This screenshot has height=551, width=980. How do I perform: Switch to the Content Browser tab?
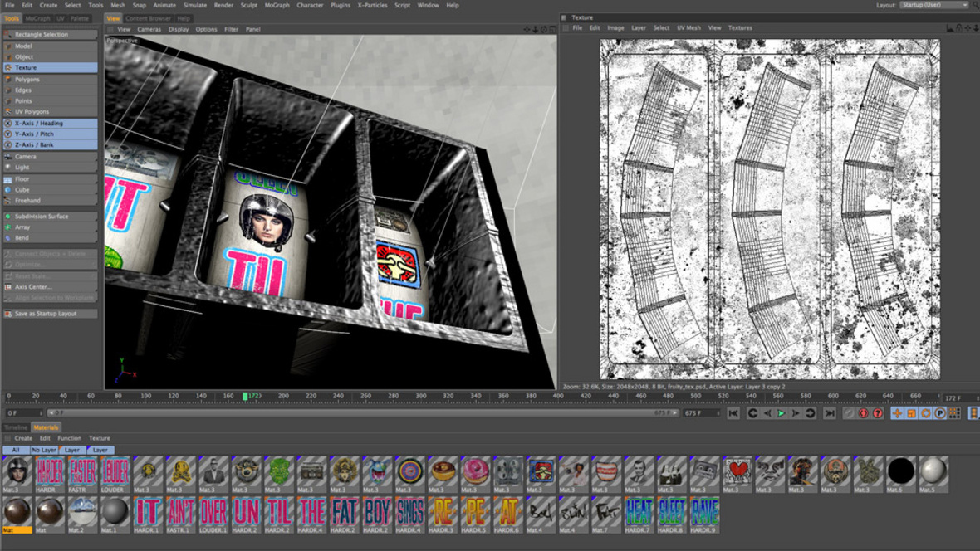pyautogui.click(x=149, y=18)
